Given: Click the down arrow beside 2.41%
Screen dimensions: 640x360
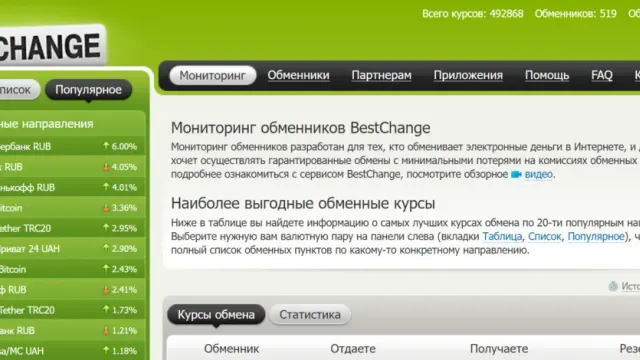Looking at the screenshot, I should click(x=106, y=289).
